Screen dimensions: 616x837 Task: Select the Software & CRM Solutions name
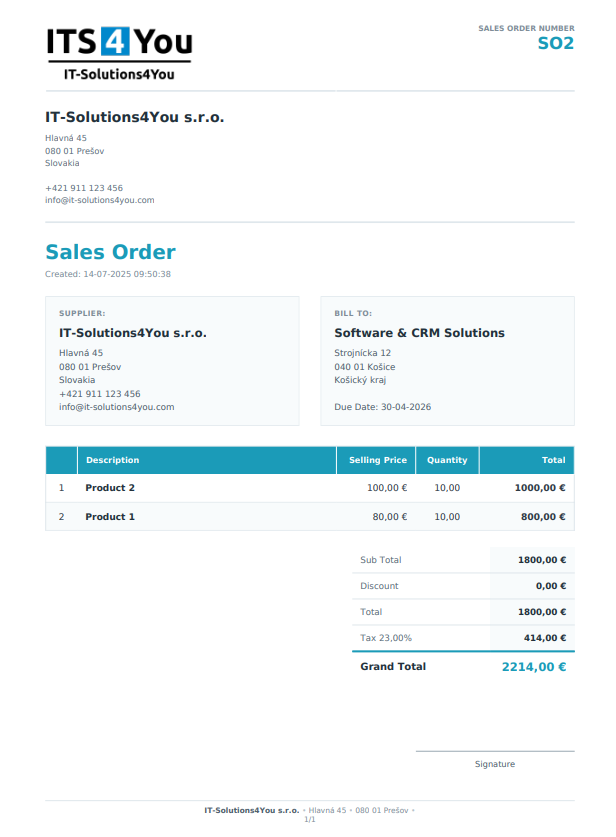(x=419, y=333)
